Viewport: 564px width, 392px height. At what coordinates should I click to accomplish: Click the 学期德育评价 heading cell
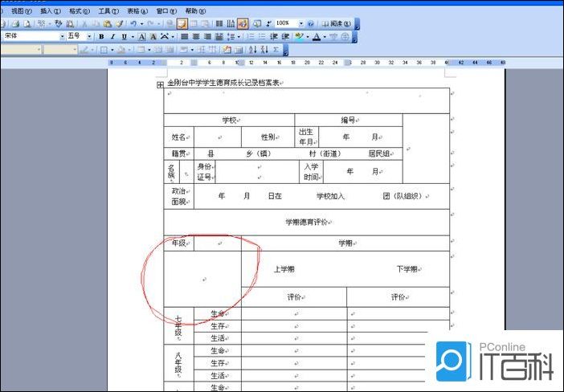point(306,223)
